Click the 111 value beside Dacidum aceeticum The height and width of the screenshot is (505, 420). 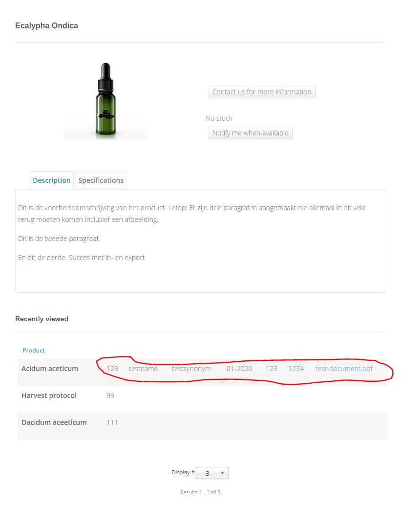pos(112,422)
